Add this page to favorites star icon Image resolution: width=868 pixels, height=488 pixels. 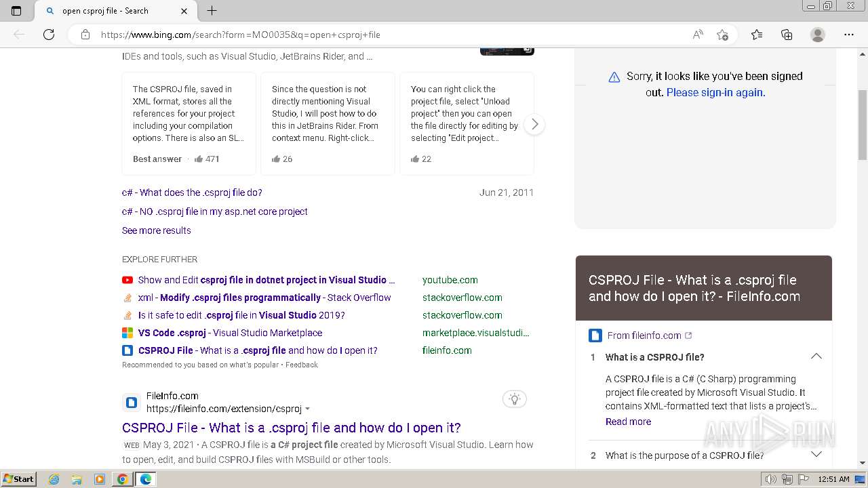723,35
